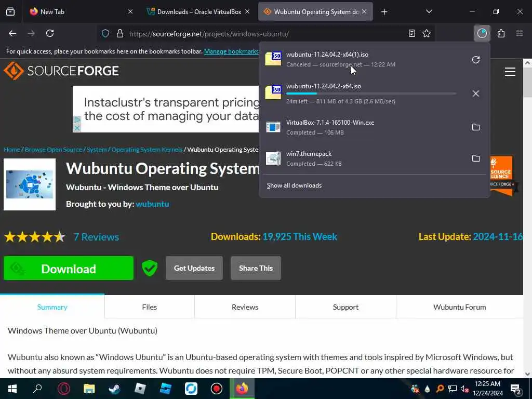The width and height of the screenshot is (532, 399).
Task: Click the red record app in taskbar
Action: coord(217,389)
